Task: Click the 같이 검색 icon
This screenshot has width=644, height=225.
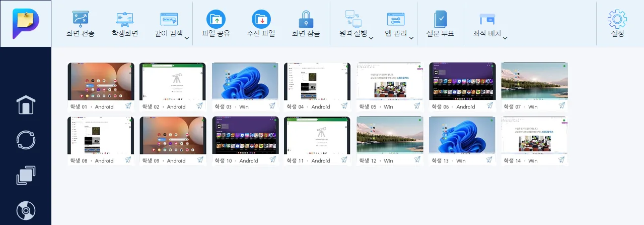Action: pos(169,20)
